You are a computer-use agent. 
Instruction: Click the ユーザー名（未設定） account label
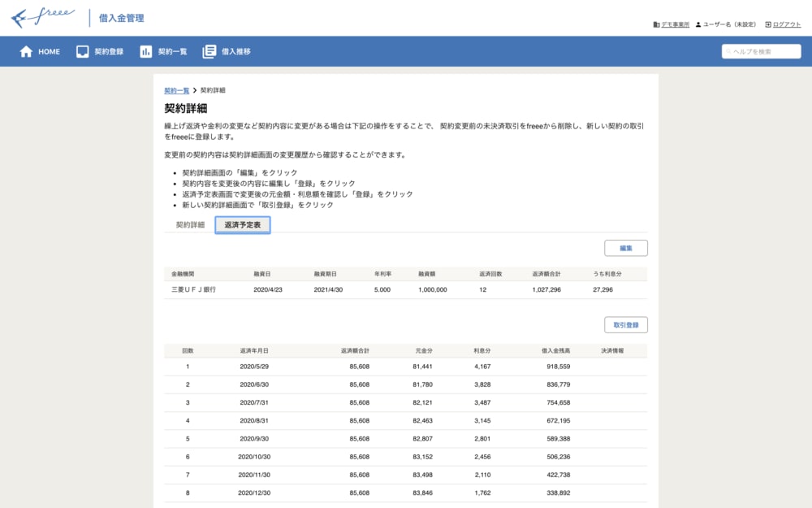(x=729, y=24)
